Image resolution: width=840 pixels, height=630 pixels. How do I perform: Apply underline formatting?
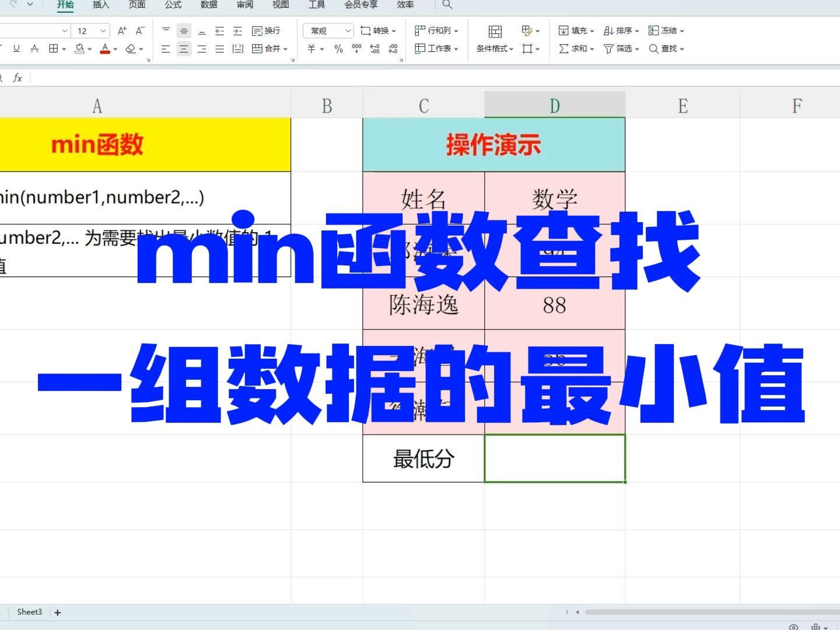tap(16, 48)
